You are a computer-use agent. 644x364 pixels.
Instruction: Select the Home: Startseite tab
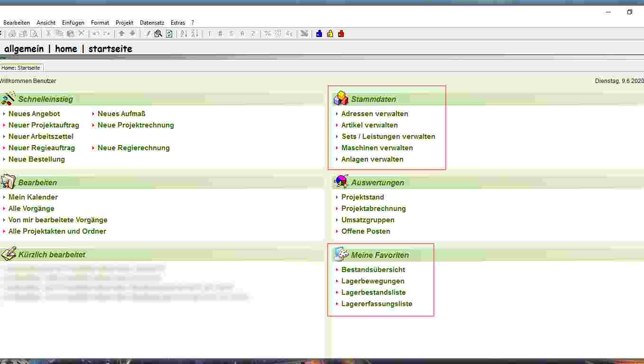tap(21, 68)
